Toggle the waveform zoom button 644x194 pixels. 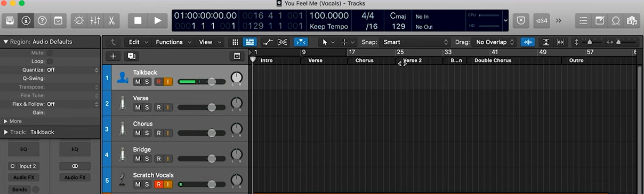pyautogui.click(x=528, y=42)
